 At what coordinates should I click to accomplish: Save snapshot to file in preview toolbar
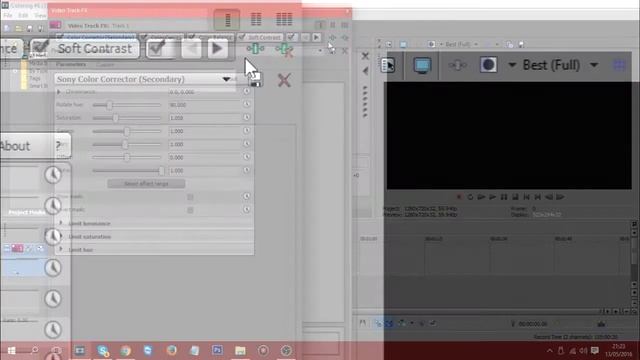point(521,44)
